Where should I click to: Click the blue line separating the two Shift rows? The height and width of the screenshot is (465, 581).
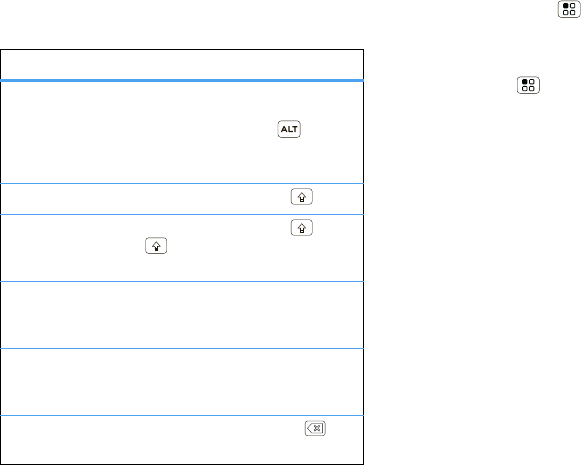point(182,215)
